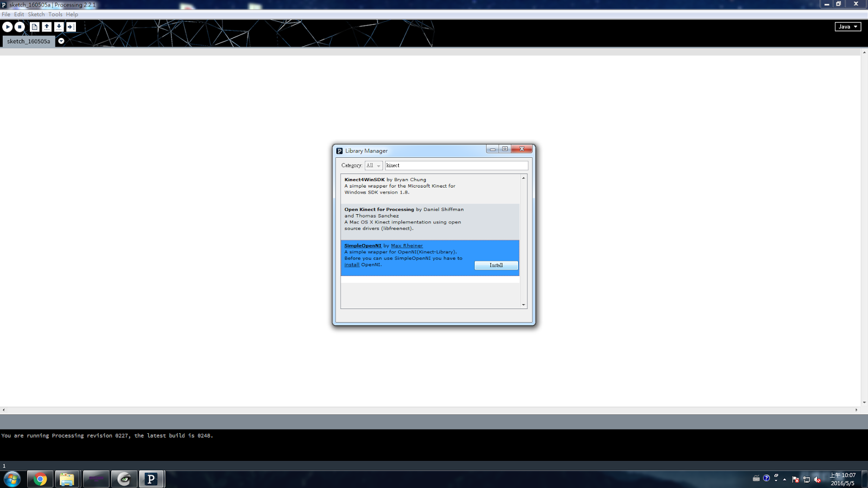The width and height of the screenshot is (868, 488).
Task: Select the Open Kinect for Processing entry
Action: (430, 222)
